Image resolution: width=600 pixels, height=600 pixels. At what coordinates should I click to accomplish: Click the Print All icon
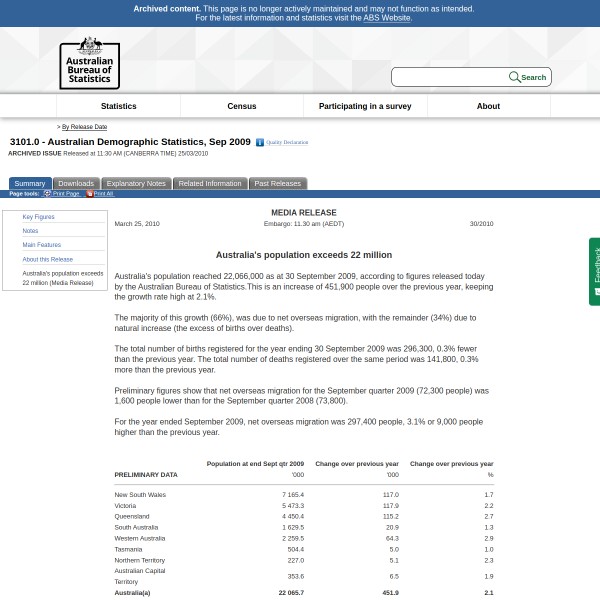pyautogui.click(x=88, y=194)
